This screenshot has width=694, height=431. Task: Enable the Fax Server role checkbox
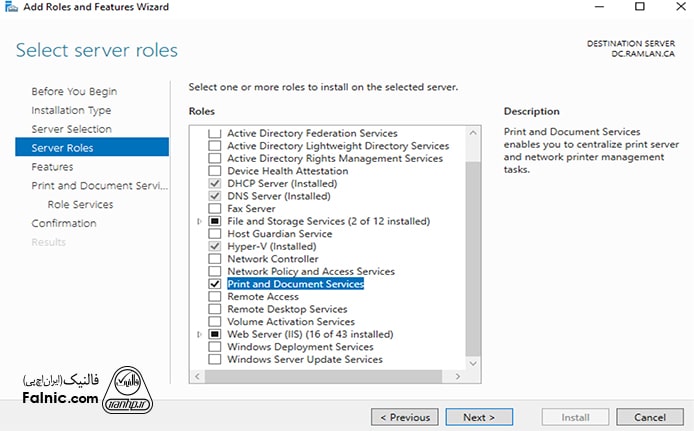tap(214, 209)
